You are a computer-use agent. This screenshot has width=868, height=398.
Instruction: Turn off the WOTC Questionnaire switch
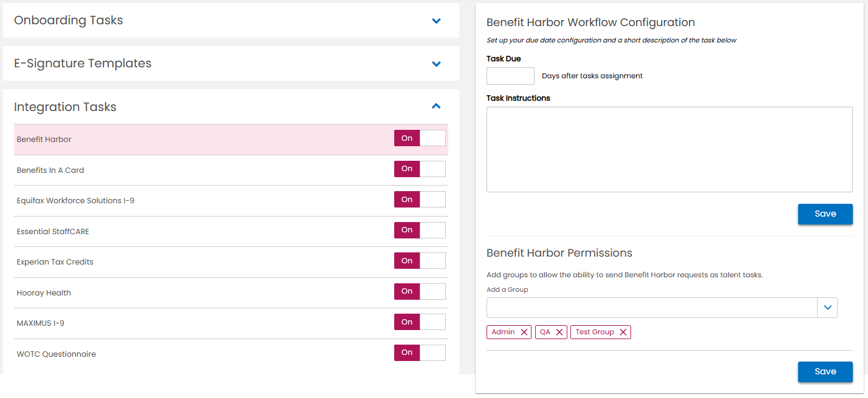pos(420,352)
